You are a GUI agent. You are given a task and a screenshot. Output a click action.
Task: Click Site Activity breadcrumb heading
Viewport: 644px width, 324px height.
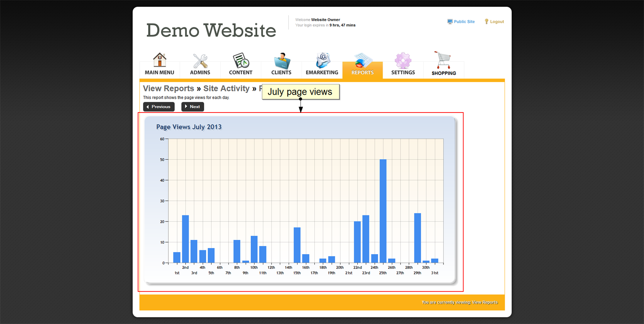pos(226,89)
